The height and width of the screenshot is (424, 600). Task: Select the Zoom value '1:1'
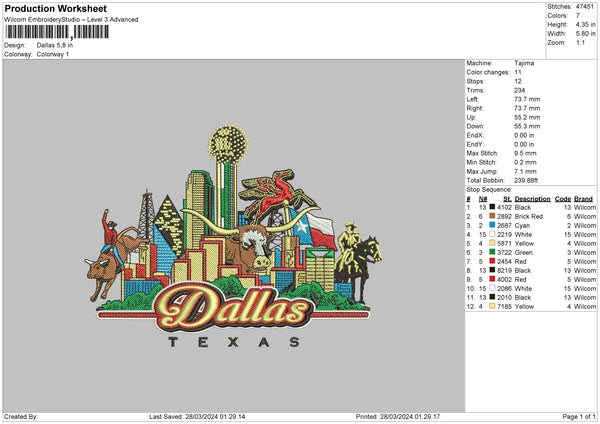point(580,42)
